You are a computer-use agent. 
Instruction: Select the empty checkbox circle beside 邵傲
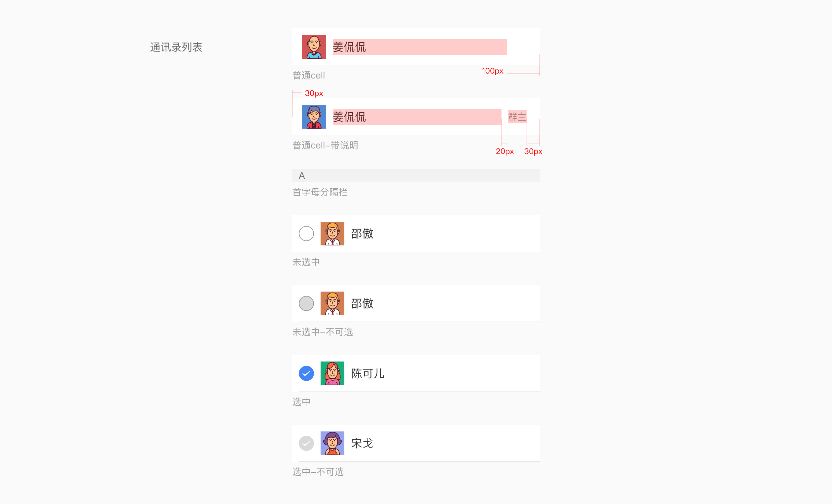click(x=306, y=234)
